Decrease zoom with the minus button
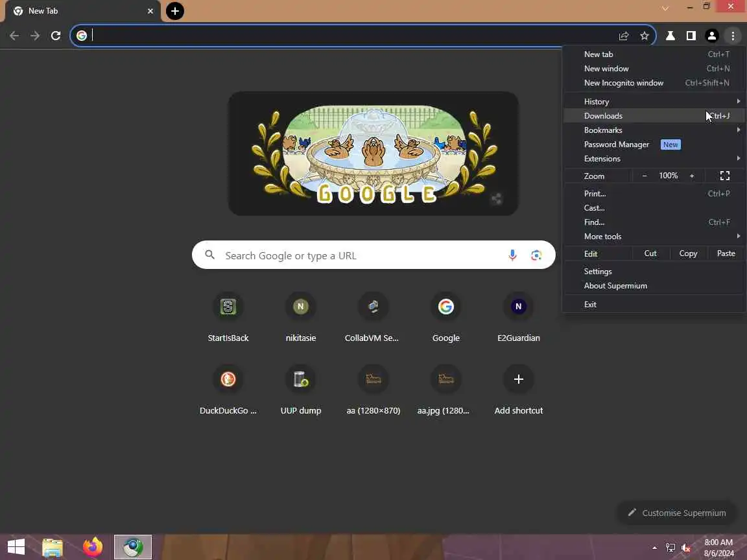The image size is (747, 560). click(645, 176)
